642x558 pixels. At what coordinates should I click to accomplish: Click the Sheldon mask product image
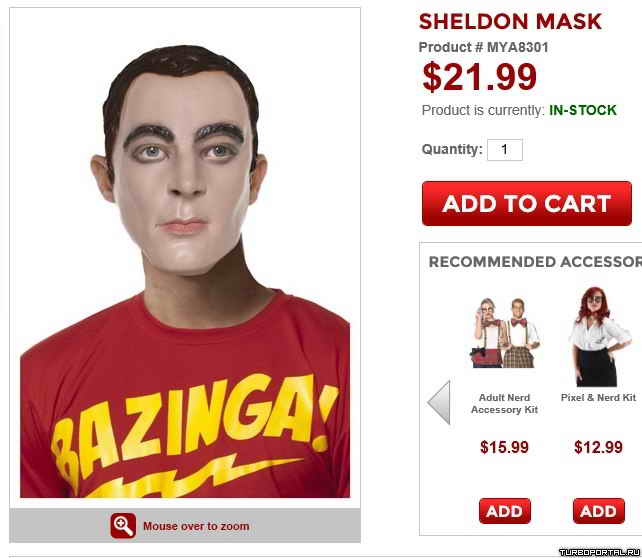tap(185, 271)
